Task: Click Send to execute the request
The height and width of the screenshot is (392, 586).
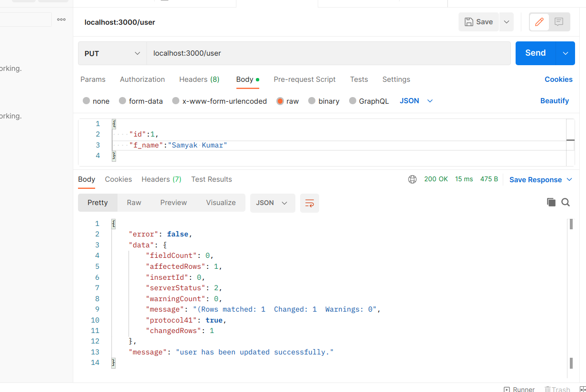Action: [x=535, y=53]
